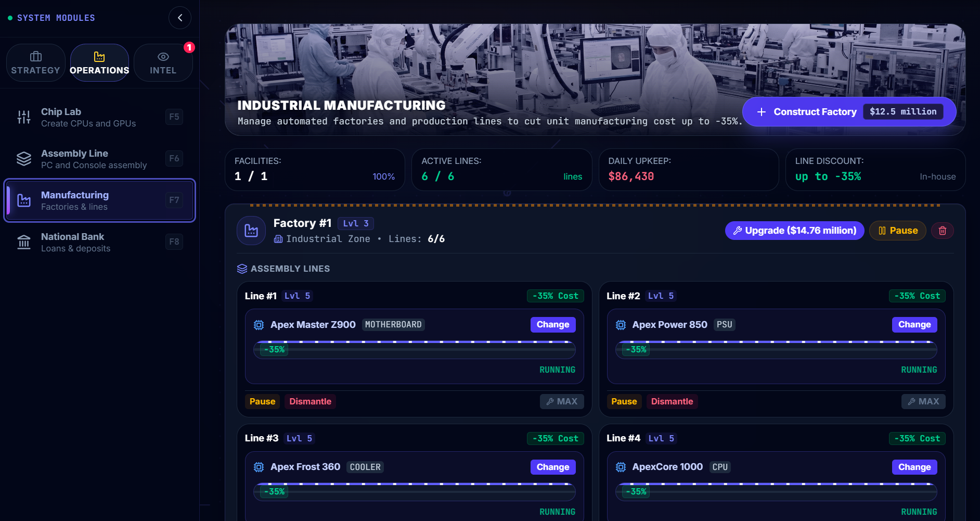Click the F5 shortcut badge for Chip Lab
This screenshot has width=980, height=521.
174,117
